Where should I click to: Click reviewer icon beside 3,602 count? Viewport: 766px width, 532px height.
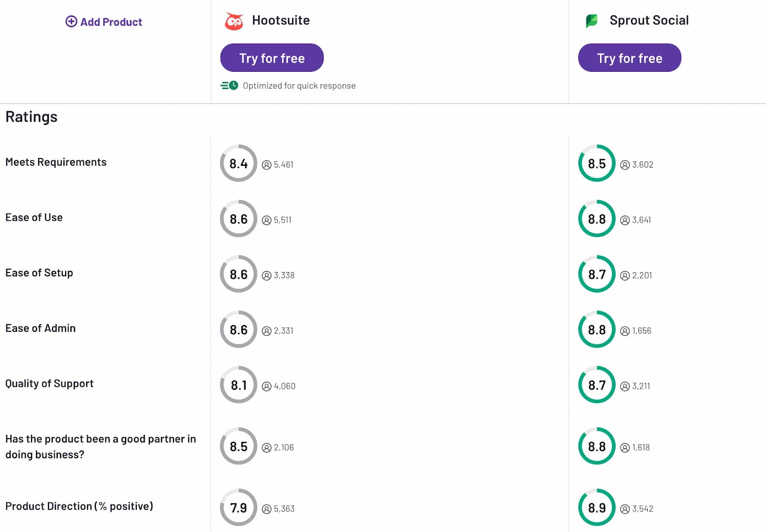[625, 165]
